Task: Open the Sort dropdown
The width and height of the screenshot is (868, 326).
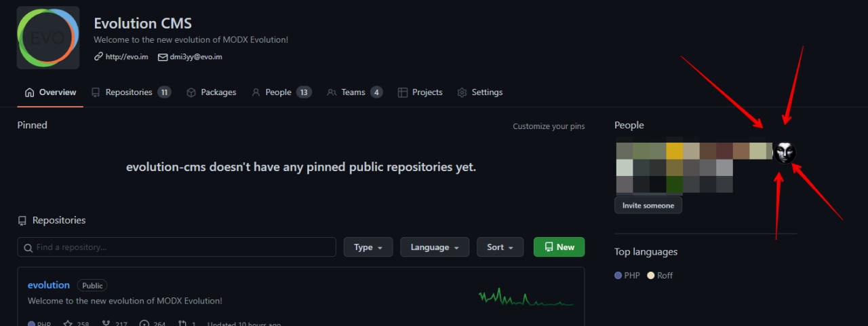Action: (x=500, y=247)
